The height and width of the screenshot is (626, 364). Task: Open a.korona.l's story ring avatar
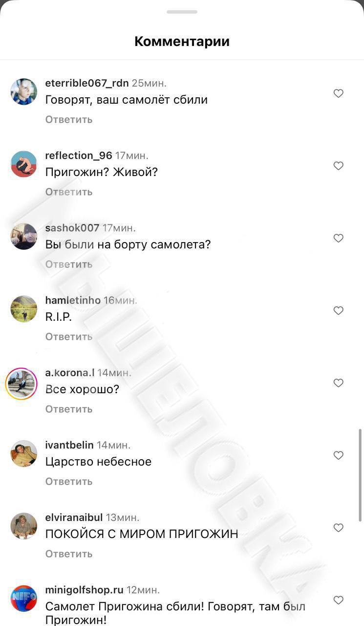click(x=21, y=383)
